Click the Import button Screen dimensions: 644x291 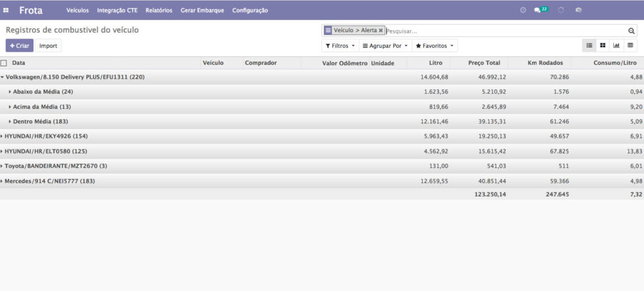point(48,46)
